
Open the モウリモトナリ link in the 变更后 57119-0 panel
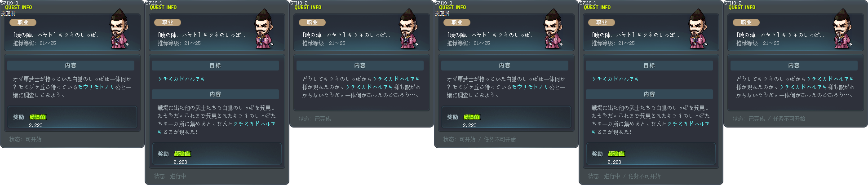point(531,87)
